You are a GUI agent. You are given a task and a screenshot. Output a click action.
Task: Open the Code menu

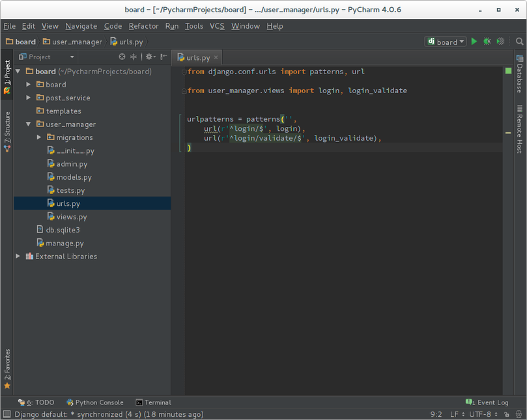[113, 26]
